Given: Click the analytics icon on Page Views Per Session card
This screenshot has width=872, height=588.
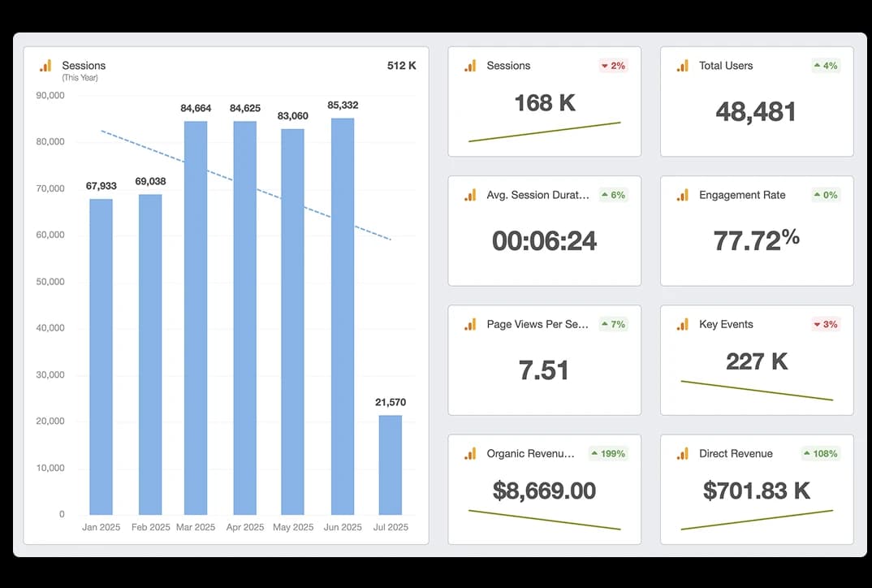Looking at the screenshot, I should (470, 324).
